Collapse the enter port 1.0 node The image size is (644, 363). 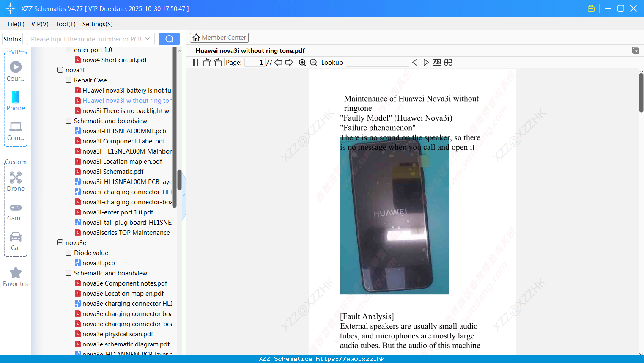[69, 49]
